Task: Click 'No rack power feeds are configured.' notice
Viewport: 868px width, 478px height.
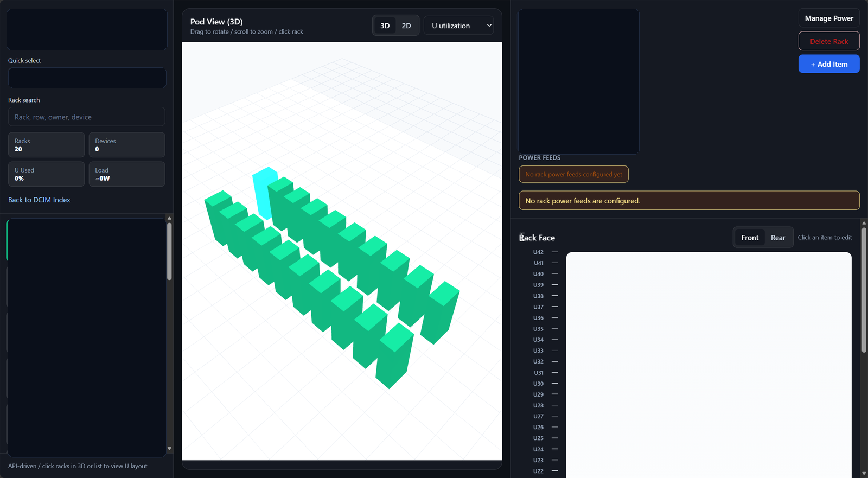Action: click(689, 201)
